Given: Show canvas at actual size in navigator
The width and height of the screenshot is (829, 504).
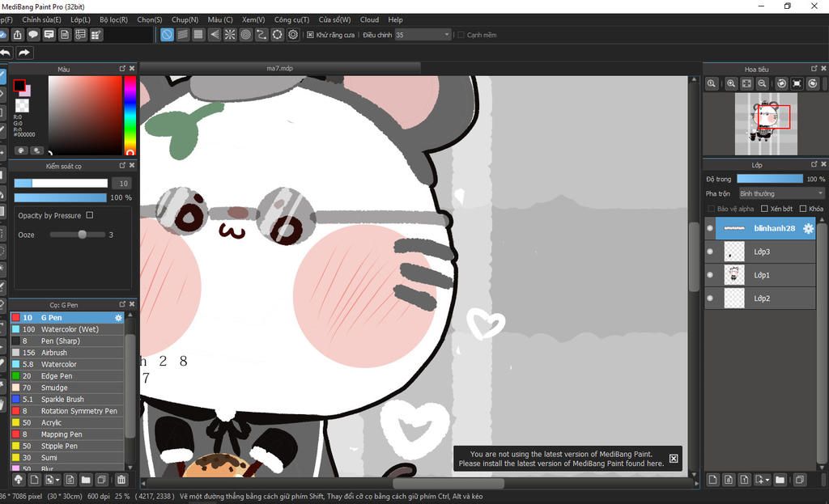Looking at the screenshot, I should (x=712, y=83).
